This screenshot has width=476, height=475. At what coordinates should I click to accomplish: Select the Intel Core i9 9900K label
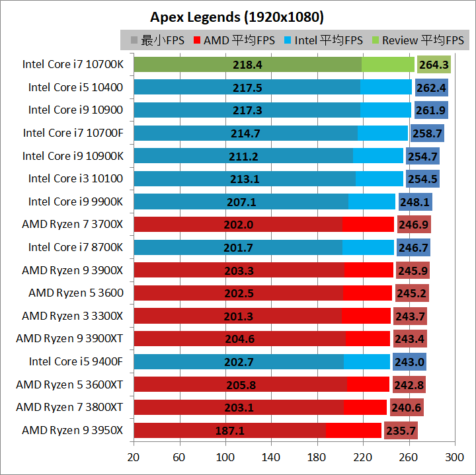click(75, 201)
